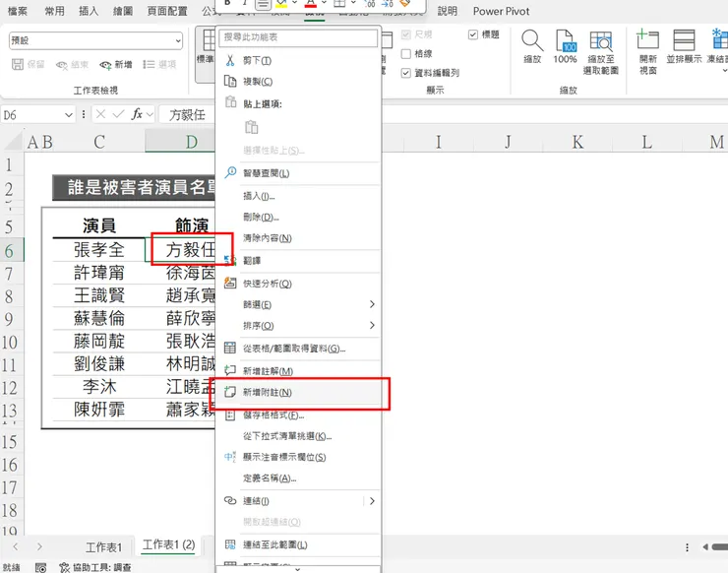The width and height of the screenshot is (728, 573).
Task: Click the sheet scroll left arrow
Action: coord(16,547)
